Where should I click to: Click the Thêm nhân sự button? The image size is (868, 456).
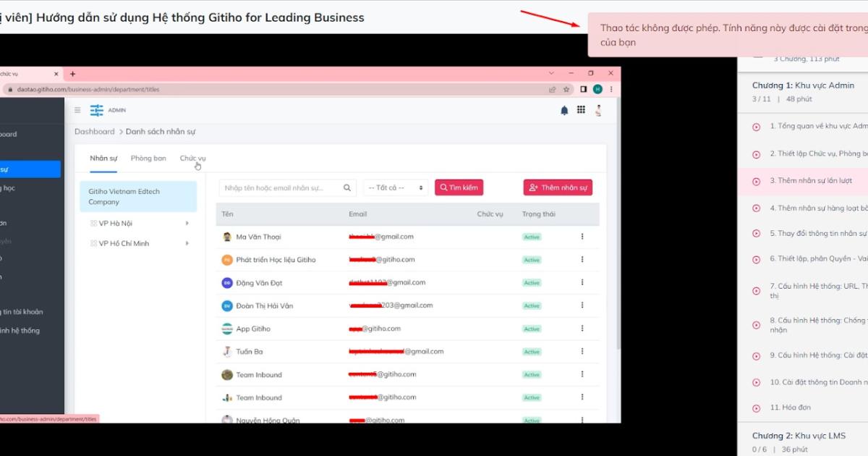[x=558, y=187]
